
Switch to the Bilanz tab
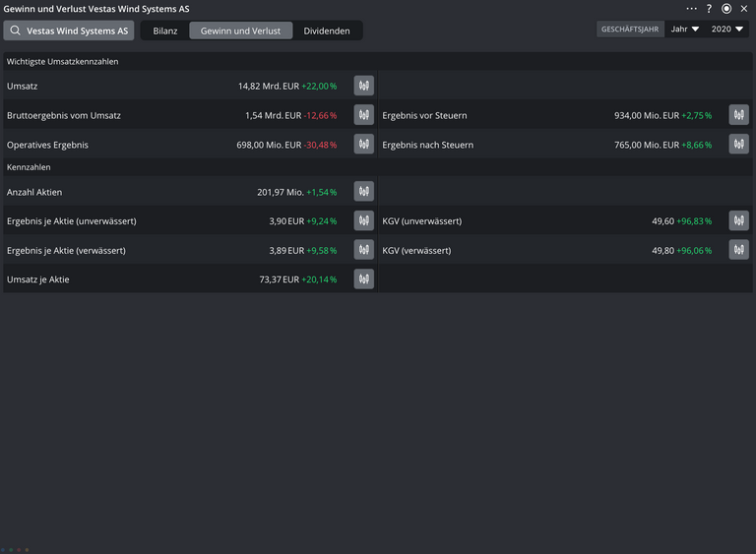(165, 31)
